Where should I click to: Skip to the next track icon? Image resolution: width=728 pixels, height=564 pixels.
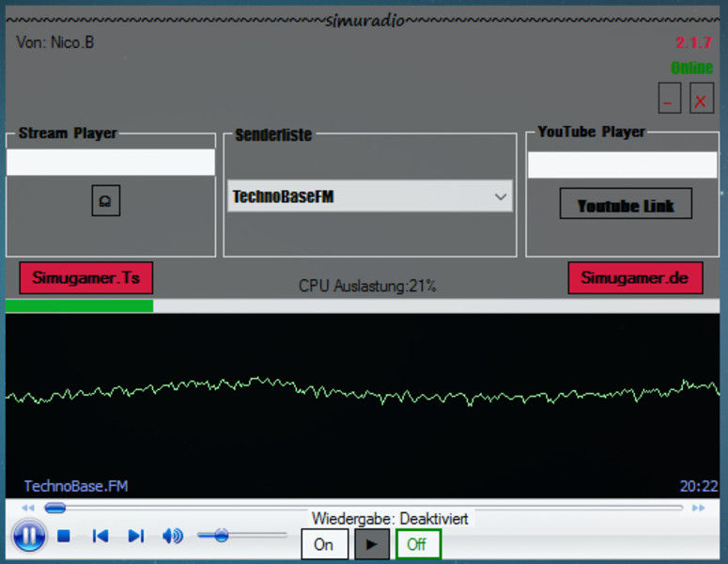(136, 536)
